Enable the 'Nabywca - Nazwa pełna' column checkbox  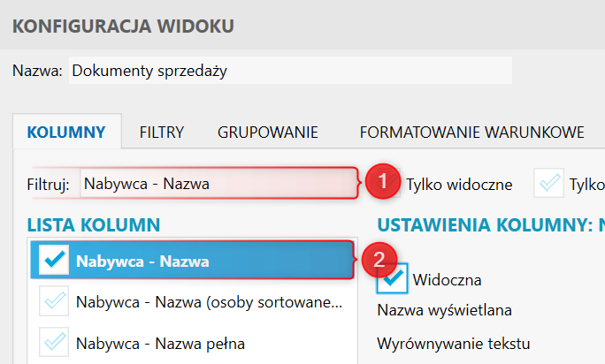[54, 343]
